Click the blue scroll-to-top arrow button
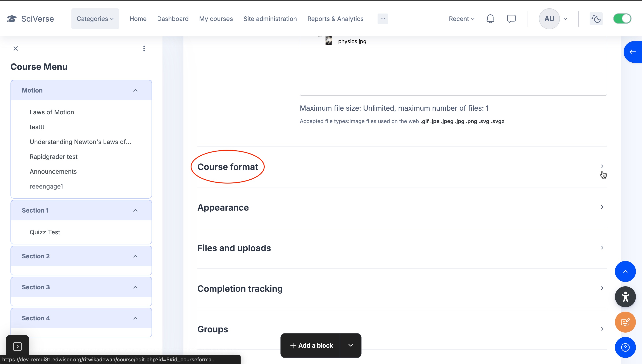Image resolution: width=642 pixels, height=364 pixels. click(x=625, y=271)
